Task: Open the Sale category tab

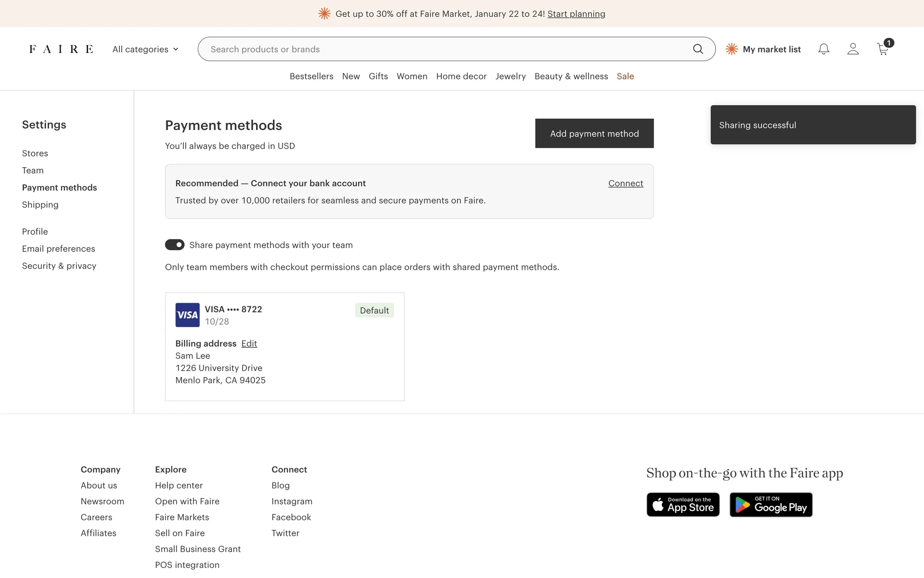Action: click(625, 76)
